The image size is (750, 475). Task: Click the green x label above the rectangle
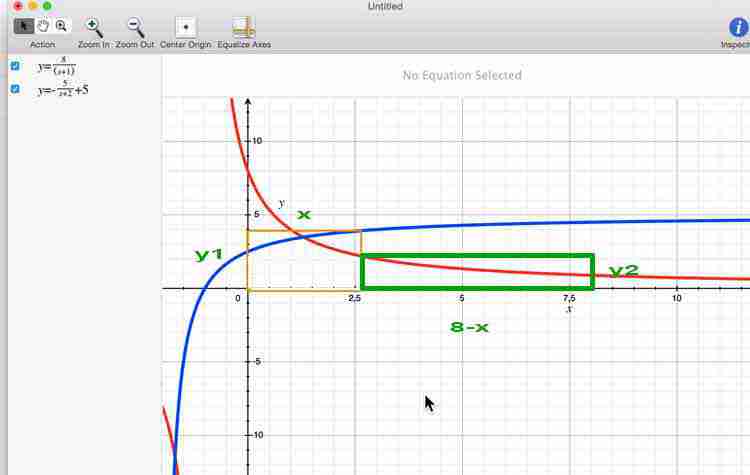(x=304, y=215)
